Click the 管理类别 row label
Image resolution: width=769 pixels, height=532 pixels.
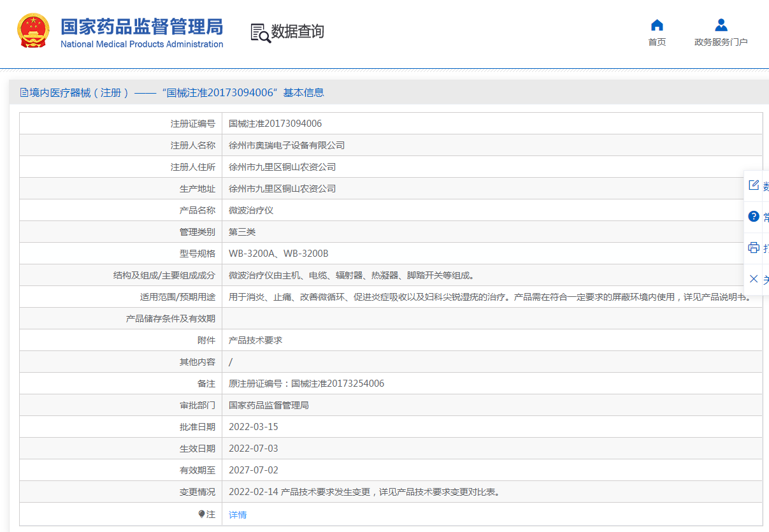[198, 232]
